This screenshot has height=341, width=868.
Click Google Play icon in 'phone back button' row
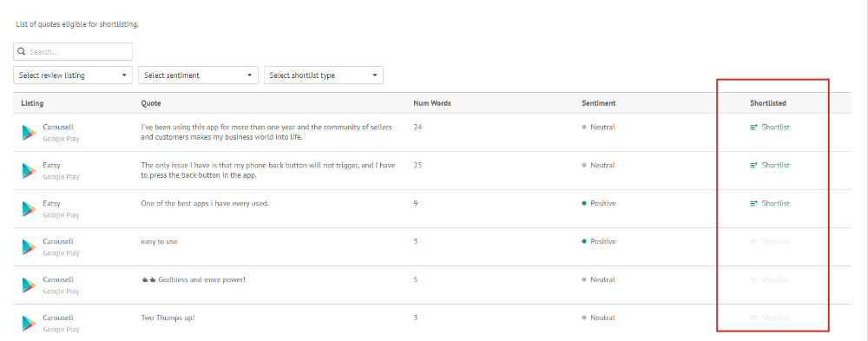tap(29, 171)
